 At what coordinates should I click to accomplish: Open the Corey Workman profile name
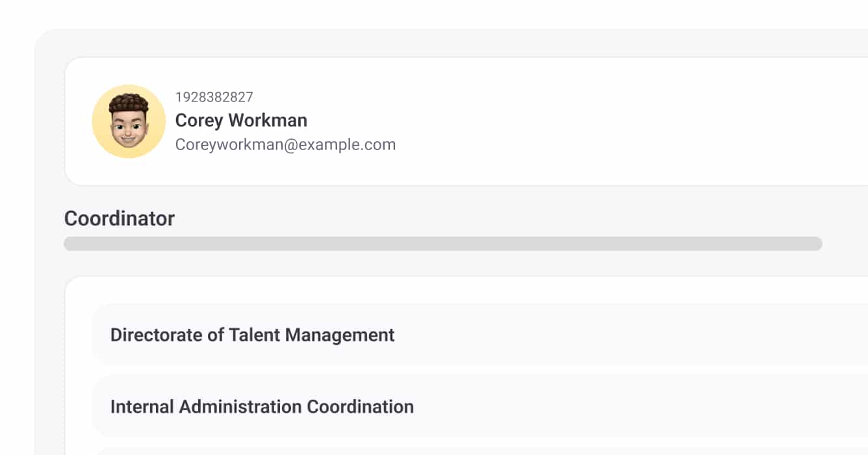pyautogui.click(x=241, y=120)
